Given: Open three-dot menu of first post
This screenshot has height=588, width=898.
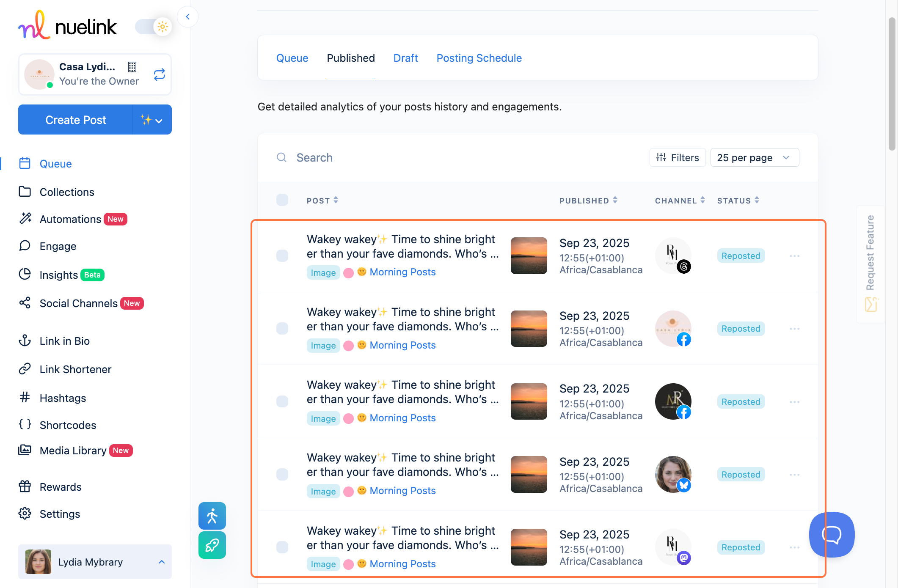Looking at the screenshot, I should coord(794,256).
